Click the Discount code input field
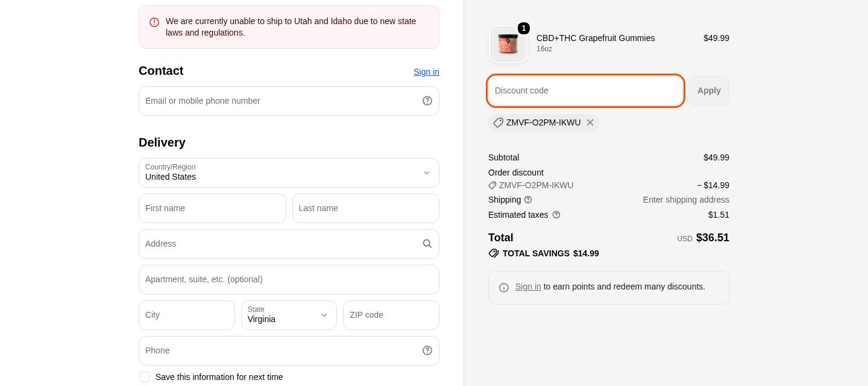 click(585, 90)
